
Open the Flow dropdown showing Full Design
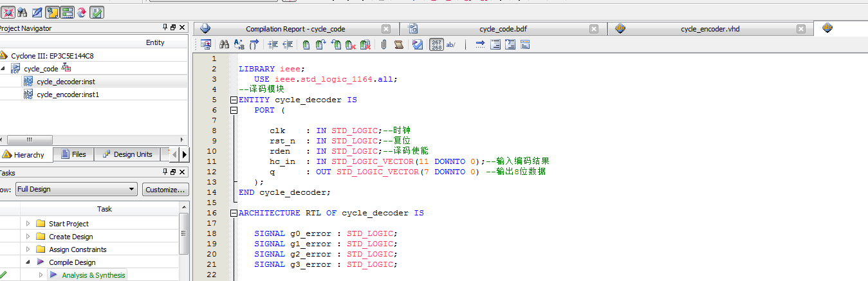(x=76, y=189)
